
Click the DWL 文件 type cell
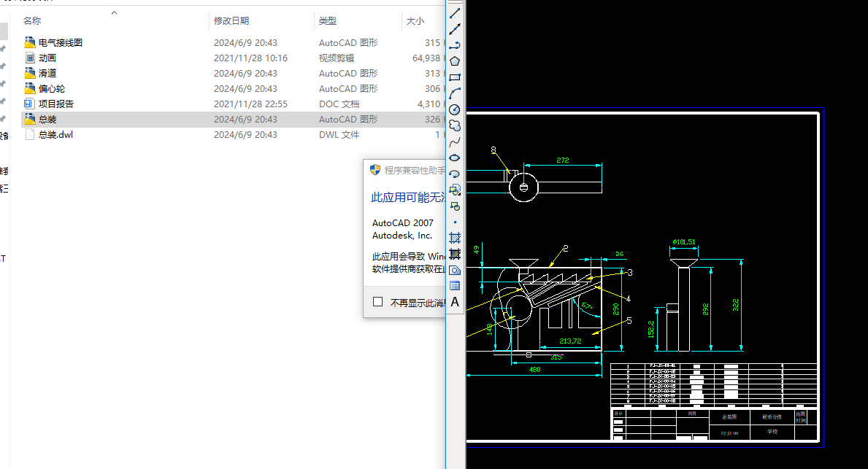coord(339,134)
